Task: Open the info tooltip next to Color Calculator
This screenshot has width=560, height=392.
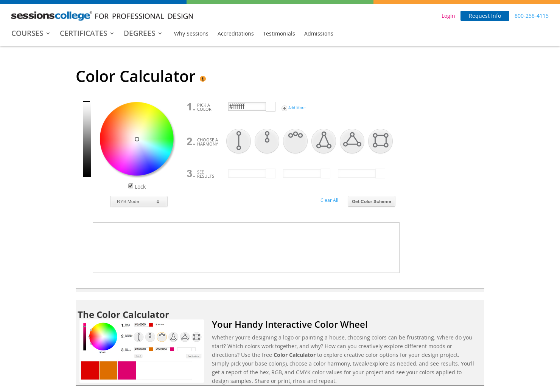Action: pyautogui.click(x=203, y=78)
